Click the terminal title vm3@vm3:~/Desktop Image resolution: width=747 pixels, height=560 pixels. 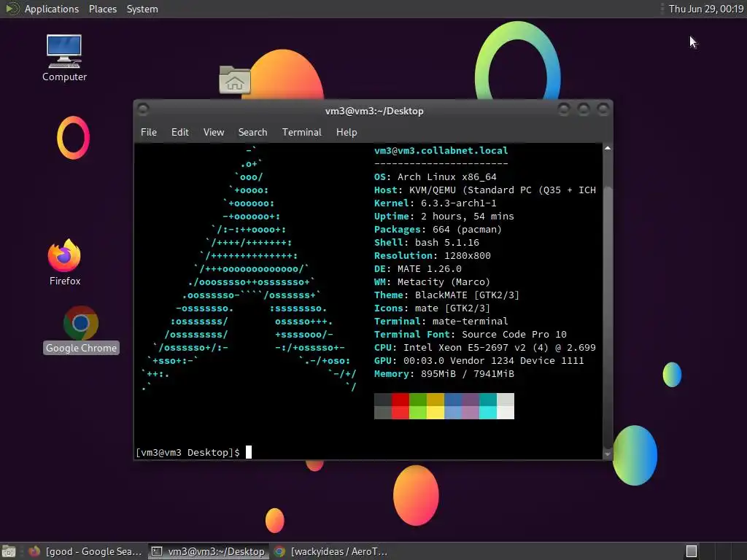[374, 111]
